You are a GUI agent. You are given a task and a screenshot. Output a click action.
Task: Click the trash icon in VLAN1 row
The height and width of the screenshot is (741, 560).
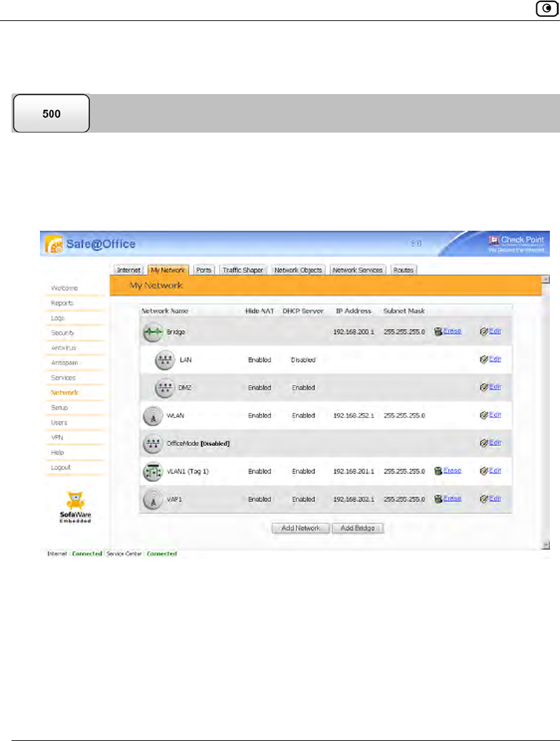point(438,471)
